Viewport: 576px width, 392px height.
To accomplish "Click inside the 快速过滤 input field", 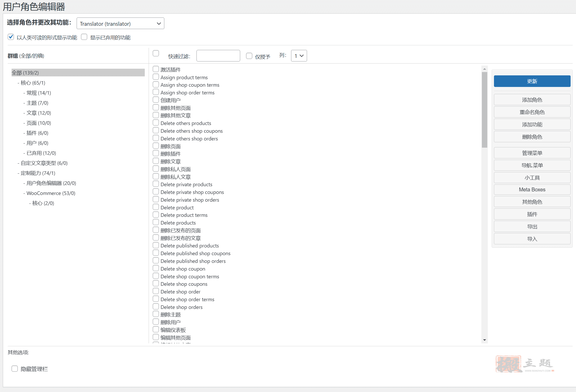I will click(218, 56).
